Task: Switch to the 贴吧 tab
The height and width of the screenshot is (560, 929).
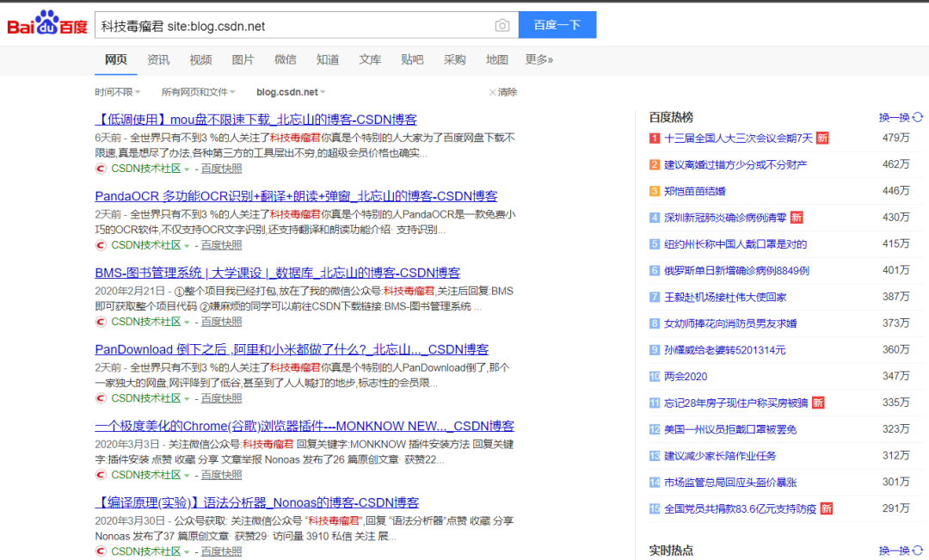Action: (412, 60)
